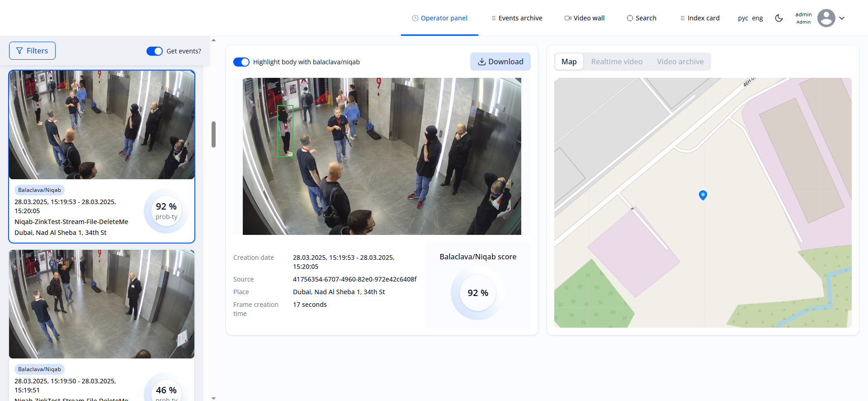
Task: Click the Place value in event details
Action: 339,292
